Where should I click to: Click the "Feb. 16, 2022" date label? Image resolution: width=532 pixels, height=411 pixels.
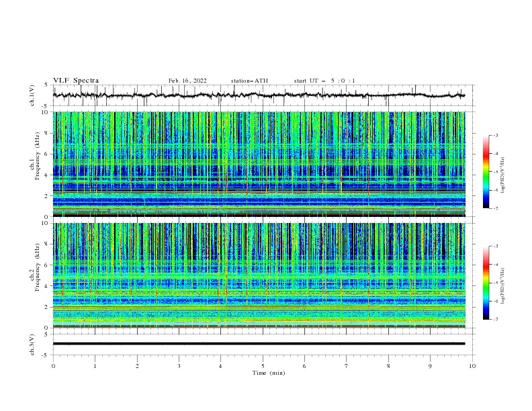click(187, 81)
